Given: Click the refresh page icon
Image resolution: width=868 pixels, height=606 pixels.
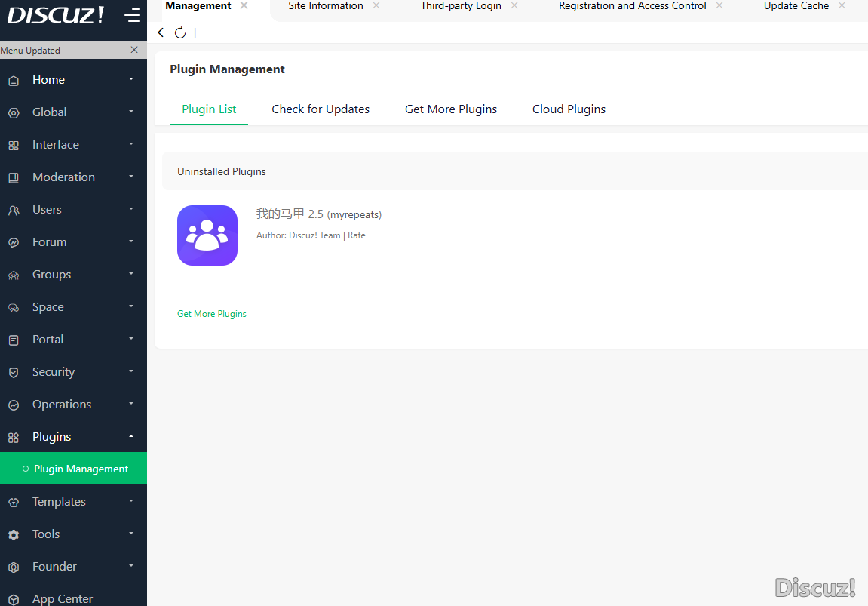Looking at the screenshot, I should tap(180, 32).
